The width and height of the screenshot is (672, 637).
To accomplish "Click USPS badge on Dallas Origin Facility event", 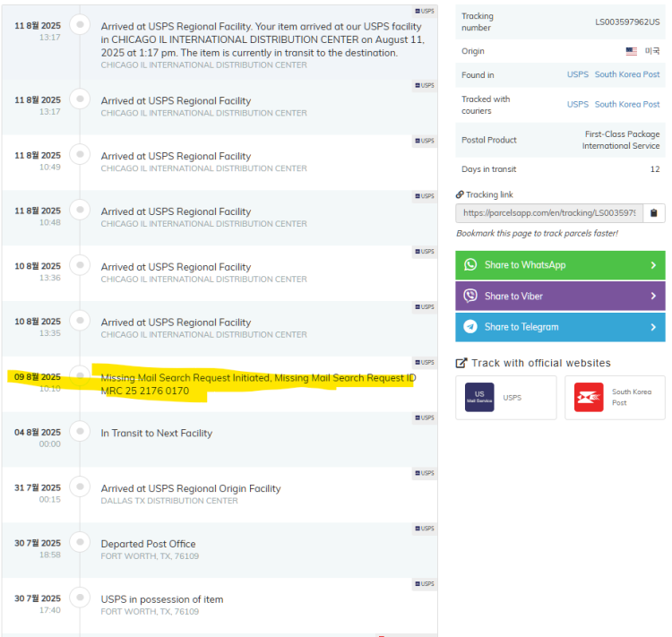I will point(425,473).
